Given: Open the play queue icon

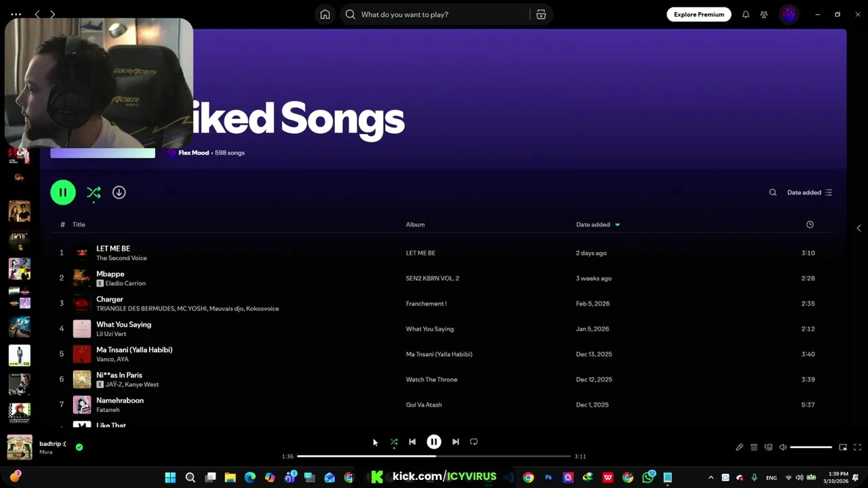Looking at the screenshot, I should point(753,447).
